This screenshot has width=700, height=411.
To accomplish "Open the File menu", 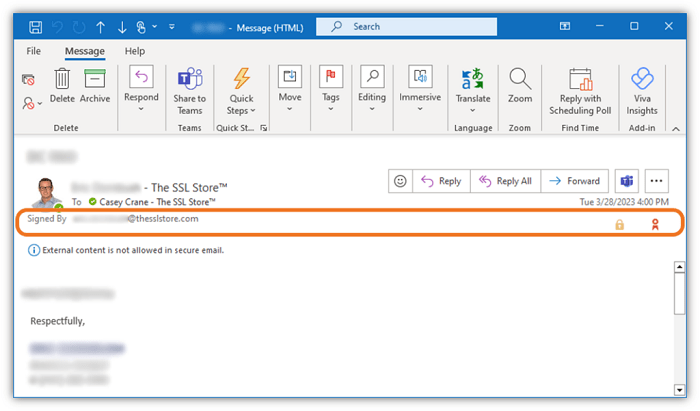I will 34,50.
